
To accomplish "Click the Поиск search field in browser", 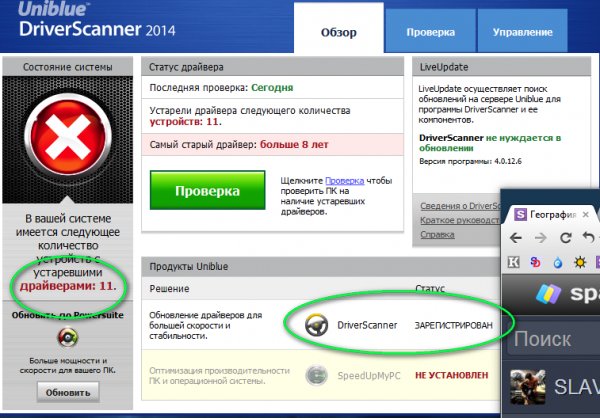I will [553, 339].
